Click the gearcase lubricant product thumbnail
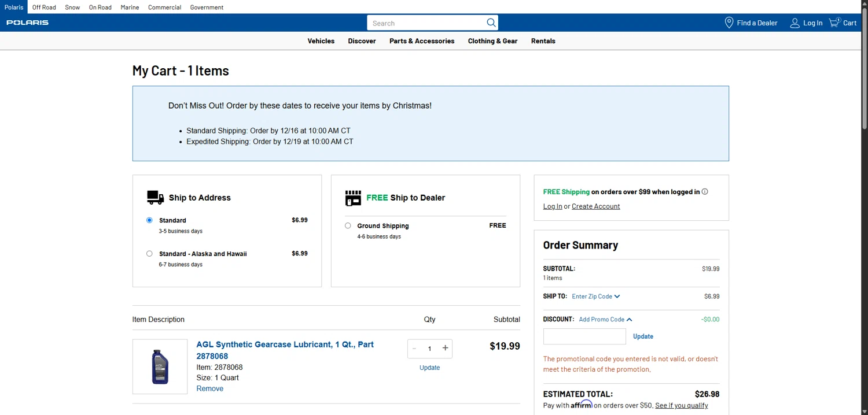 [x=160, y=366]
